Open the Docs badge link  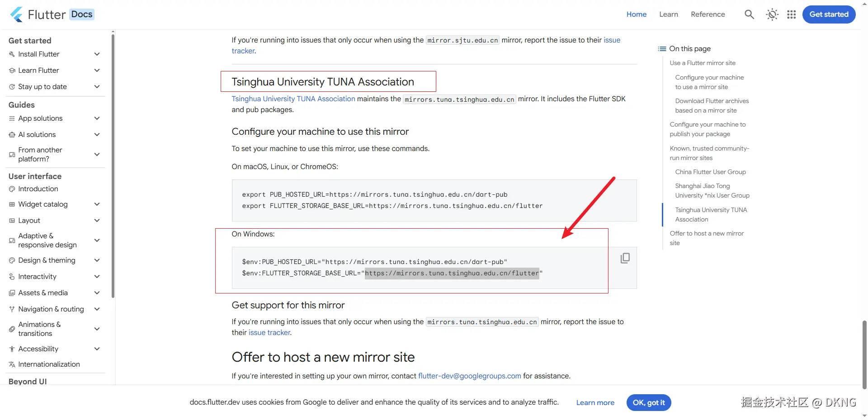pos(82,14)
